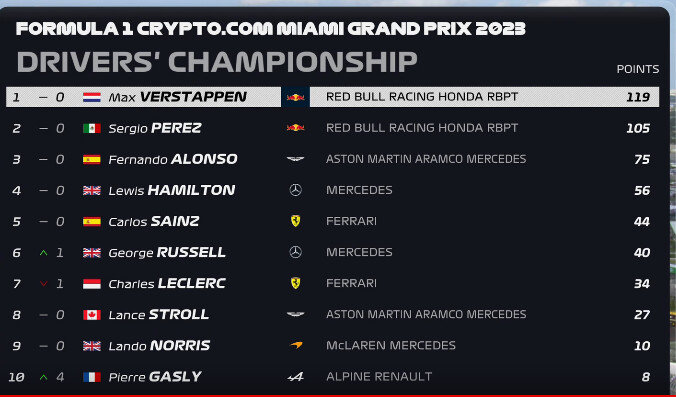The width and height of the screenshot is (676, 397).
Task: Select the ASTON MARTIN ARAMCO MERCEDES team for Stroll
Action: point(426,314)
